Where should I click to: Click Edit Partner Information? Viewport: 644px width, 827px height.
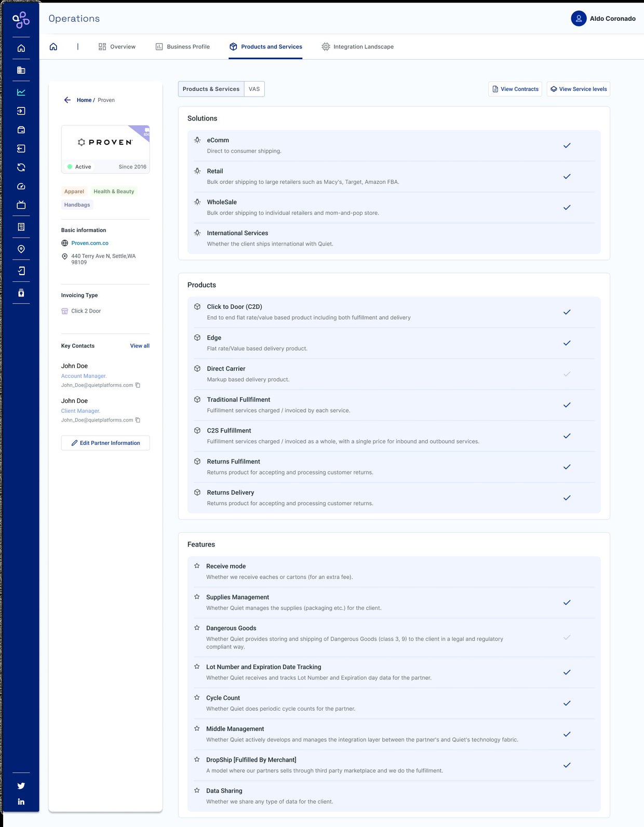click(x=105, y=443)
